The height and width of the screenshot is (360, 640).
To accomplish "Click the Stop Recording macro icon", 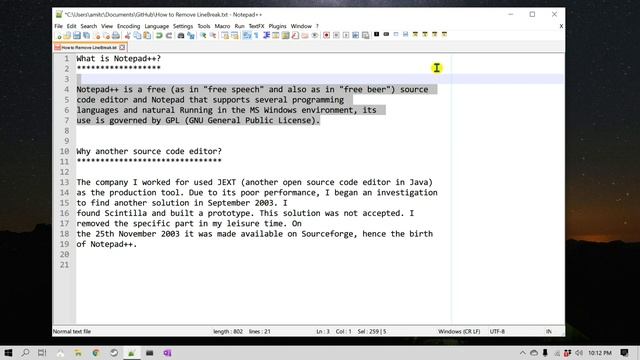I will (336, 36).
